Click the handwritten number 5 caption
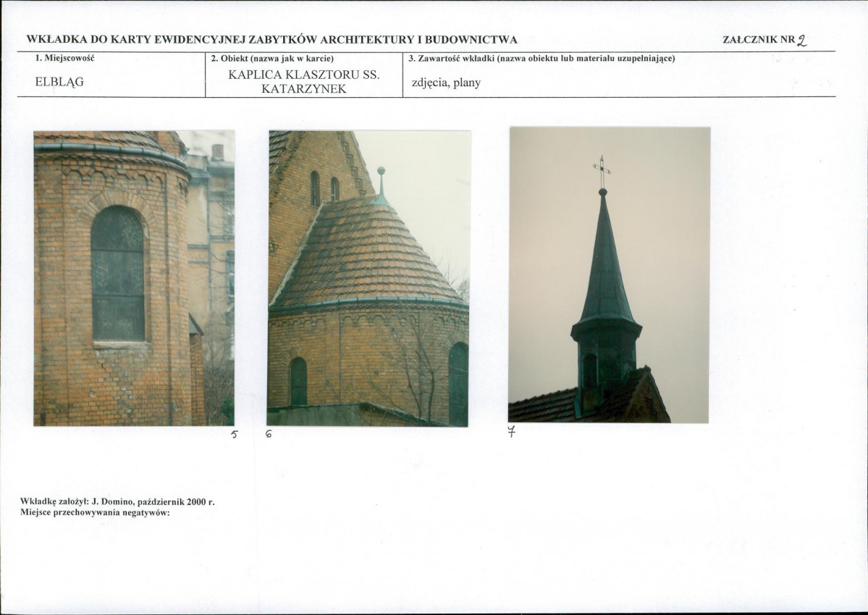 click(x=234, y=435)
